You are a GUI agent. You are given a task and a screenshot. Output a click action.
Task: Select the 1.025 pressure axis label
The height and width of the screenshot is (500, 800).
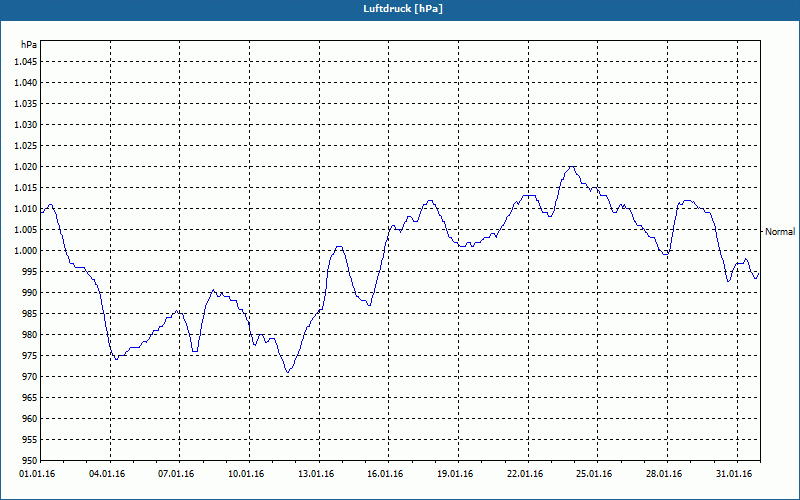click(26, 145)
